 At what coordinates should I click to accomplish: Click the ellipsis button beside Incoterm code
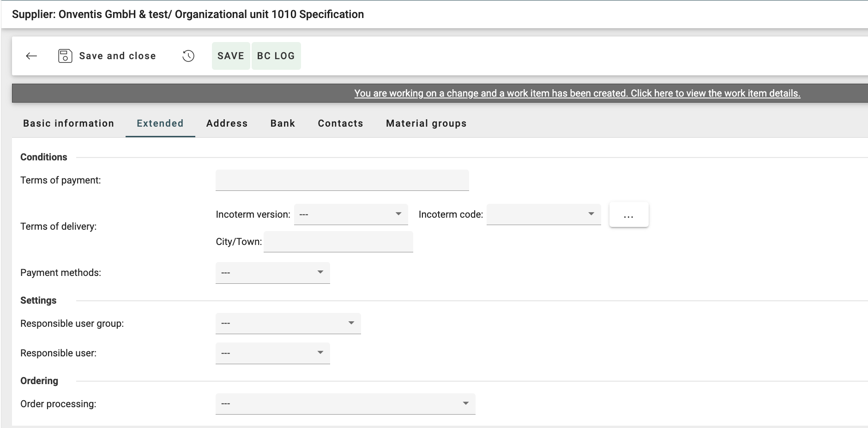click(x=629, y=215)
